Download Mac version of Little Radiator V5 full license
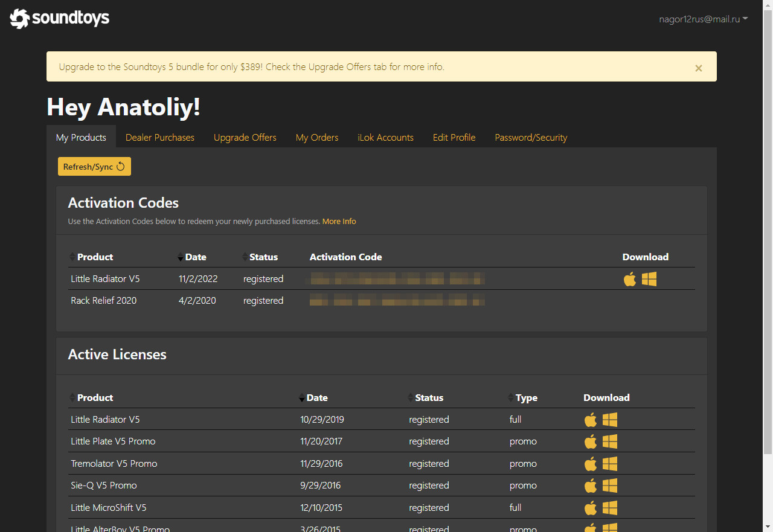 tap(591, 420)
